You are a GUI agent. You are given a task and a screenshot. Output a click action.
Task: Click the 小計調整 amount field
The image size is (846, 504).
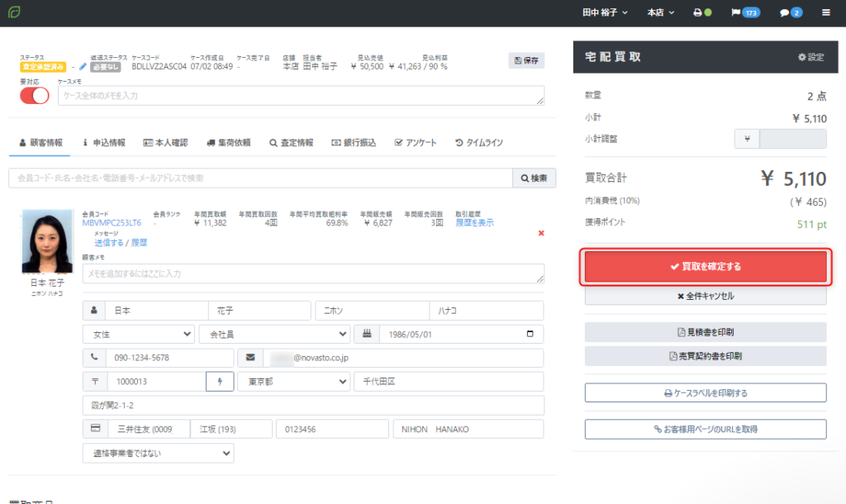(x=792, y=139)
